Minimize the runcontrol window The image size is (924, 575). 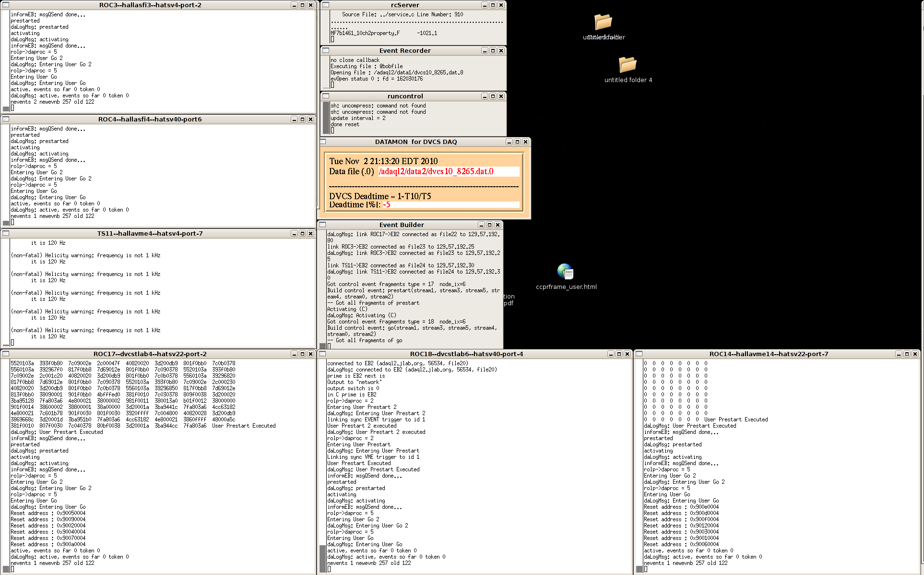tap(485, 96)
